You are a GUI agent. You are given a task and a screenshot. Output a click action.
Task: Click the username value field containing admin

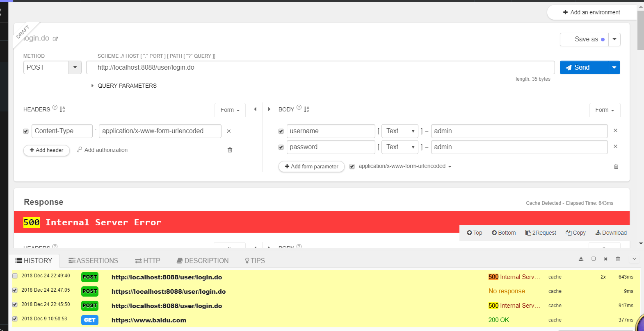tap(519, 131)
